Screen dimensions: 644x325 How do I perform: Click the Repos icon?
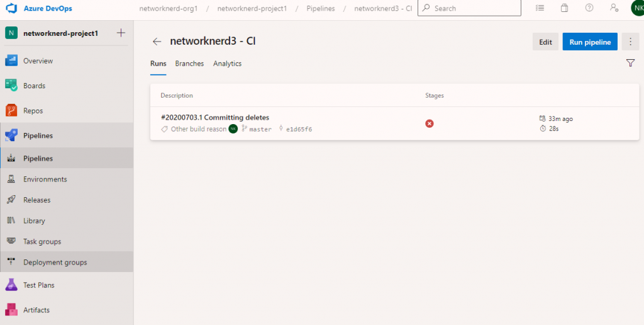click(11, 111)
